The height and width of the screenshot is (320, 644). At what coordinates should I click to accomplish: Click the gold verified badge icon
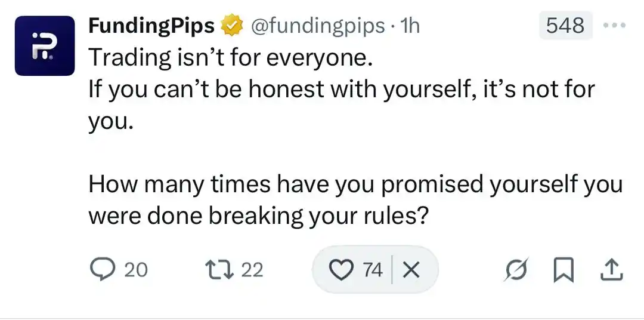pos(233,25)
